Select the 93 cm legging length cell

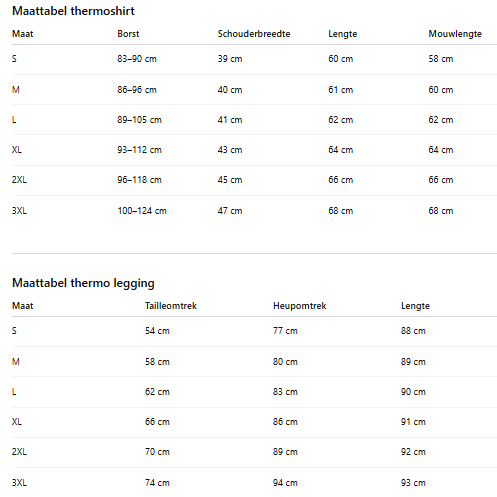413,483
